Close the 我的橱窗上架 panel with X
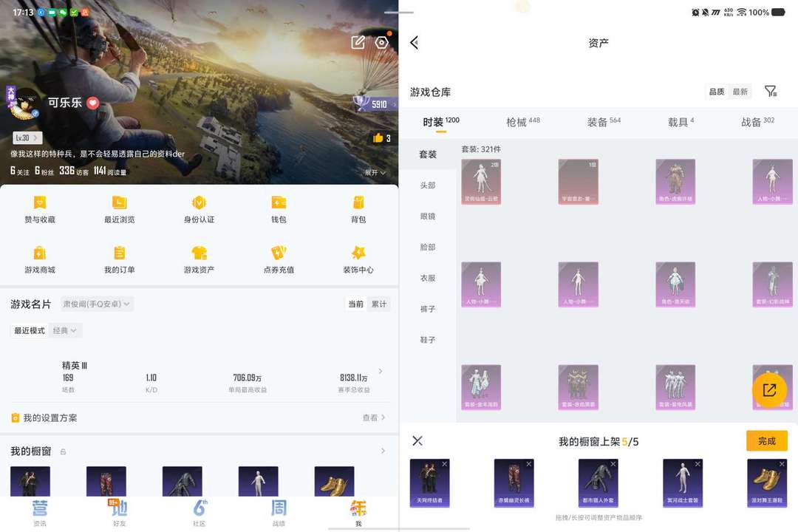Viewport: 798px width, 532px height. (417, 441)
